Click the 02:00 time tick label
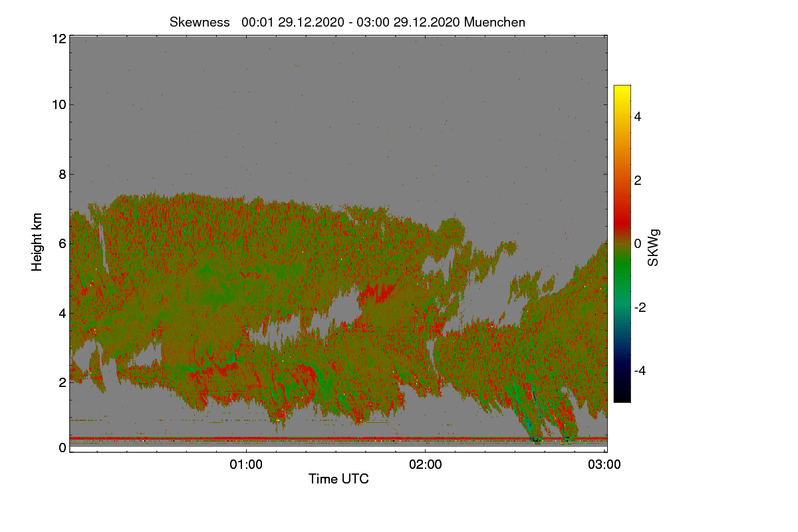 pos(426,464)
